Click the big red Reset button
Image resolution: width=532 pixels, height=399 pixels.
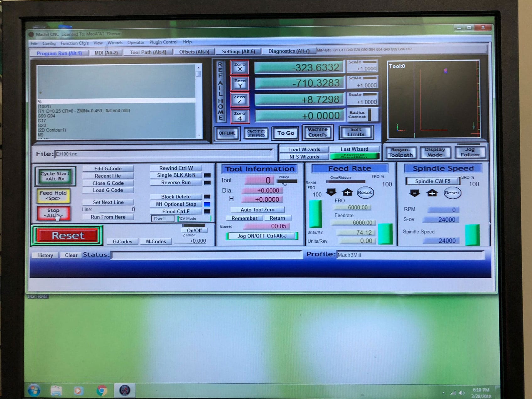(67, 235)
